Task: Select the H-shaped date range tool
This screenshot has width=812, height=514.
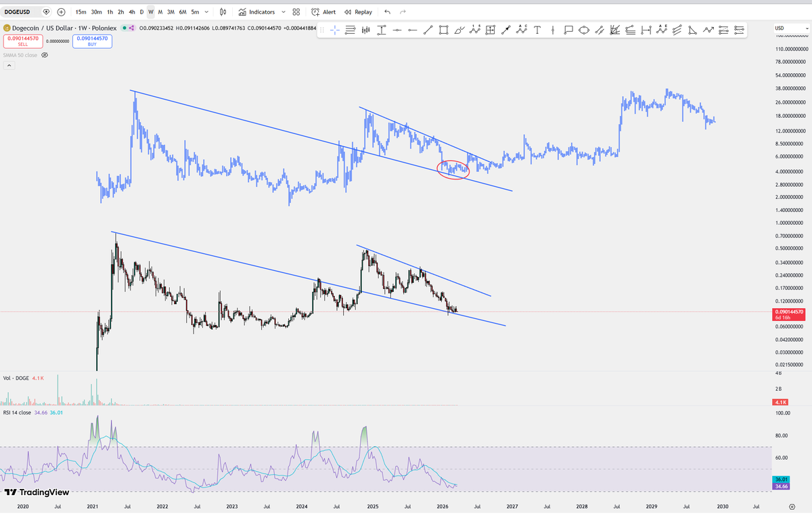Action: (646, 30)
